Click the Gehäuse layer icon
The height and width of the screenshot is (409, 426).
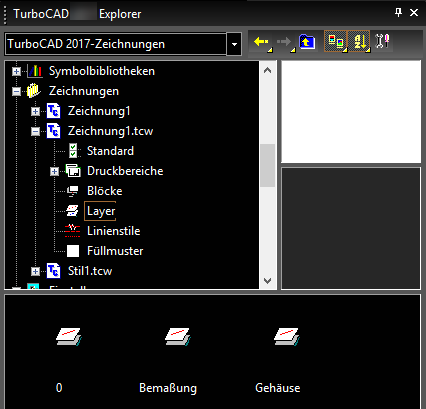click(x=287, y=337)
